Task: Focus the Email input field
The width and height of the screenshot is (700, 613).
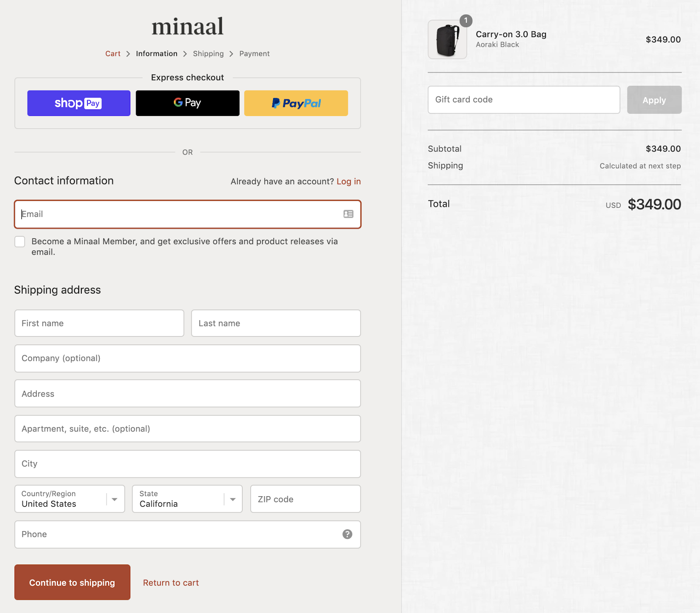Action: pos(188,214)
